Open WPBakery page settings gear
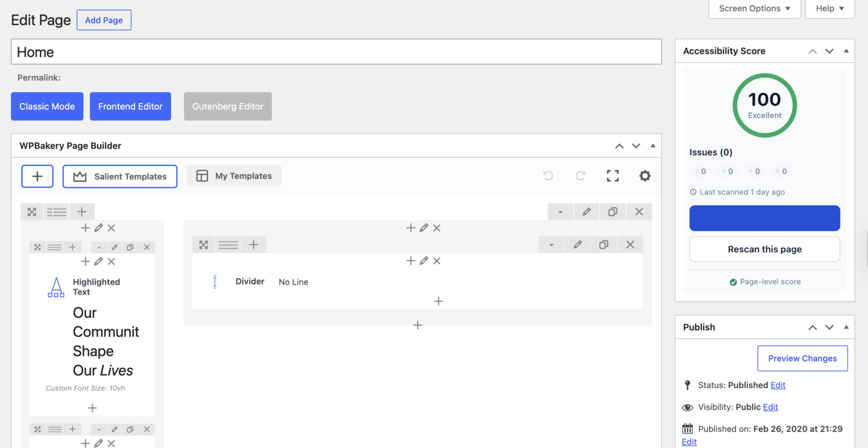The image size is (868, 448). [x=644, y=176]
